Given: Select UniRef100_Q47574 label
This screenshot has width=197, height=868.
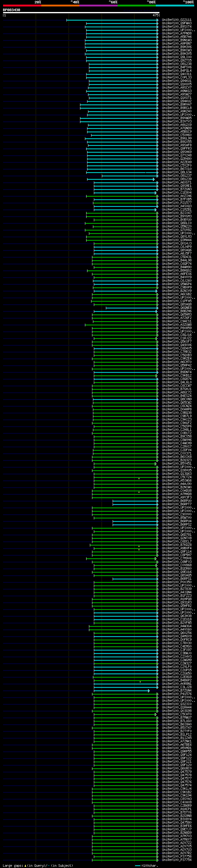Looking at the screenshot, I should [x=176, y=785].
